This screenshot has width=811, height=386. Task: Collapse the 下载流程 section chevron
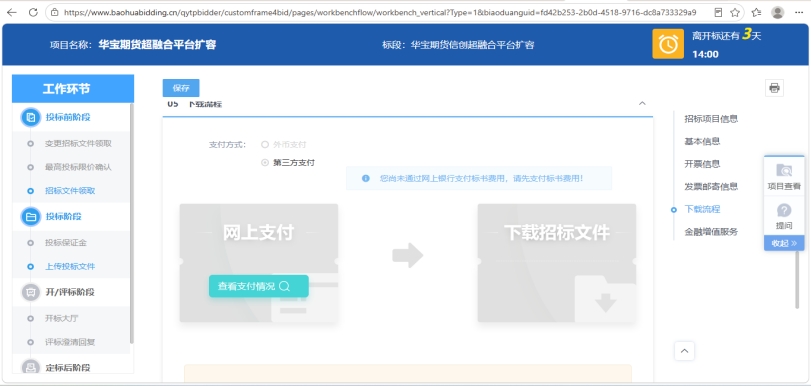642,103
